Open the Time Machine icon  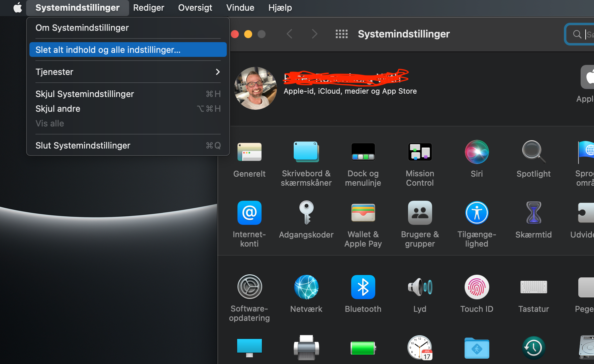point(533,348)
